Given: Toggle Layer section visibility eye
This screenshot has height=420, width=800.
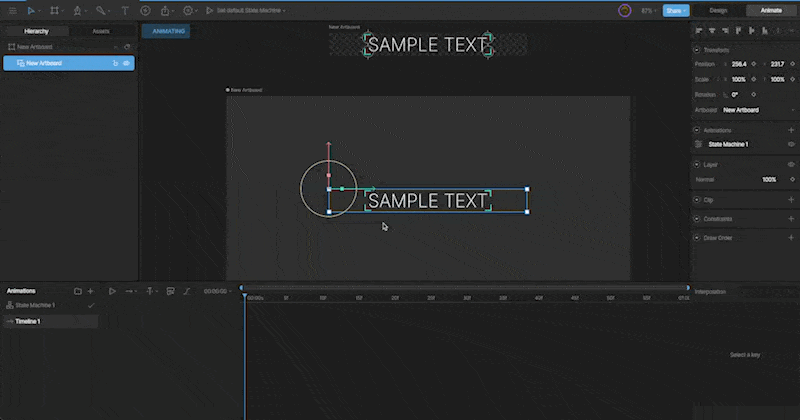Looking at the screenshot, I should coord(791,164).
